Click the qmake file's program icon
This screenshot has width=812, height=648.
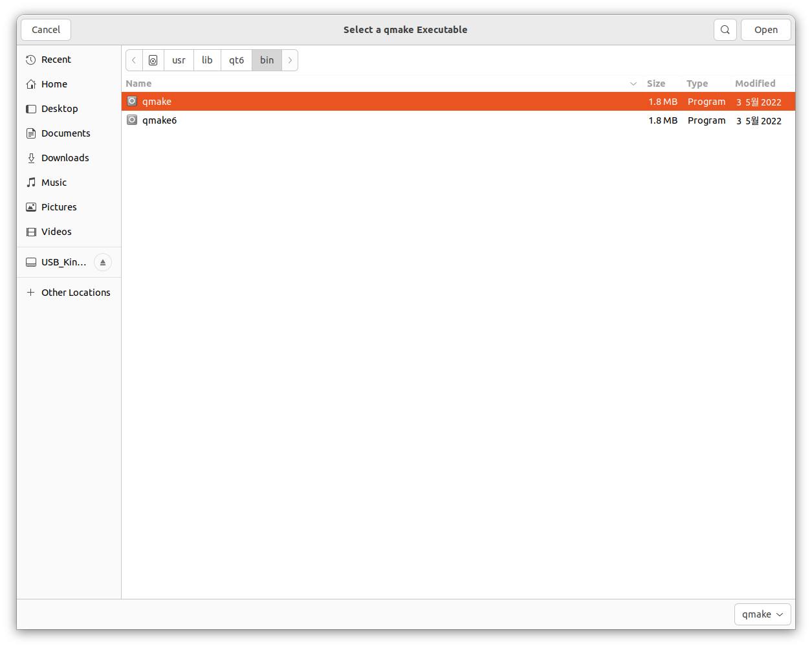[132, 101]
